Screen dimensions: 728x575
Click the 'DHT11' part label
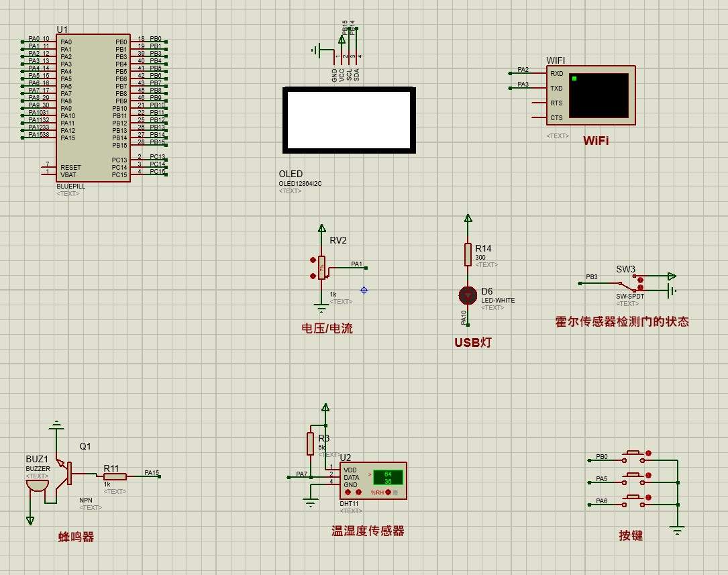349,503
